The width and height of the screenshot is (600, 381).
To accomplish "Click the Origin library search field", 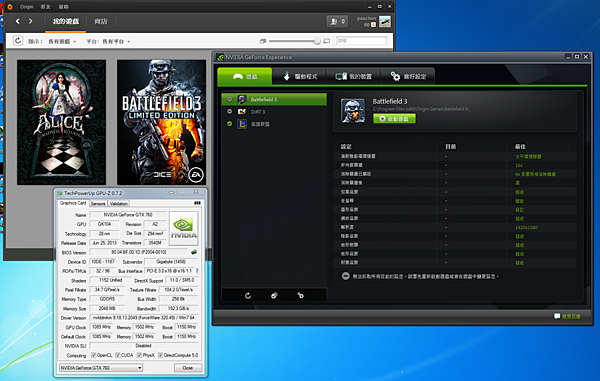I will [361, 41].
